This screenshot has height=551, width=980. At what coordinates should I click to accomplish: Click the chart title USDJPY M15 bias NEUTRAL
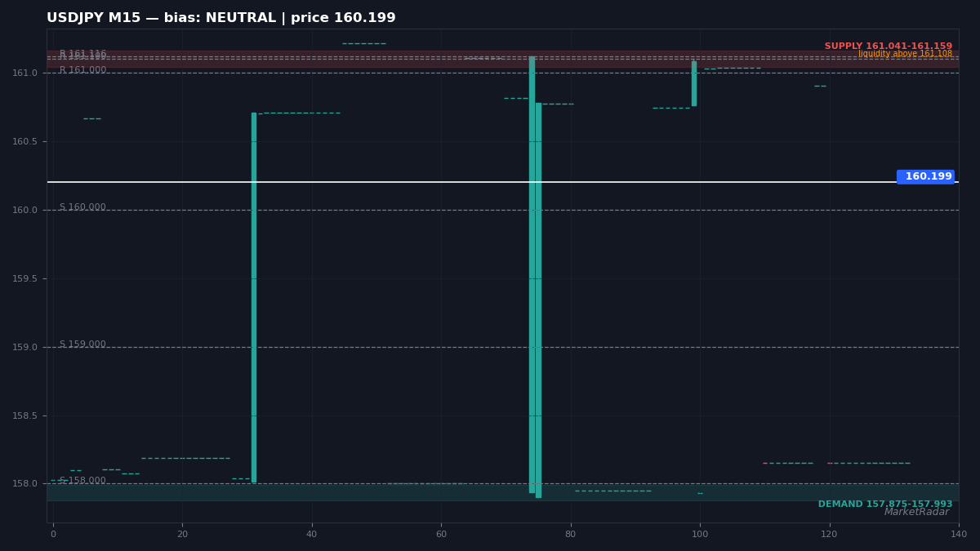point(221,18)
